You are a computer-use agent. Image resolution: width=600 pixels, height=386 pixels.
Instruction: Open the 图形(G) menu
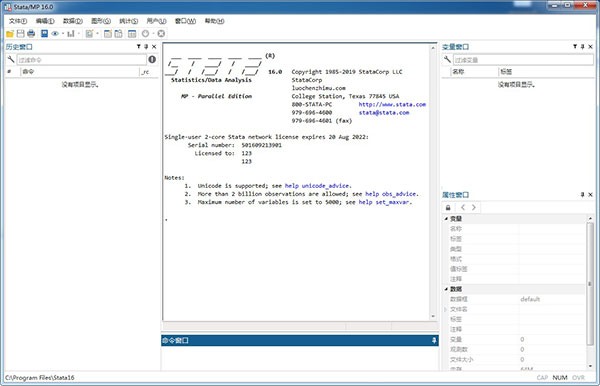[x=101, y=21]
